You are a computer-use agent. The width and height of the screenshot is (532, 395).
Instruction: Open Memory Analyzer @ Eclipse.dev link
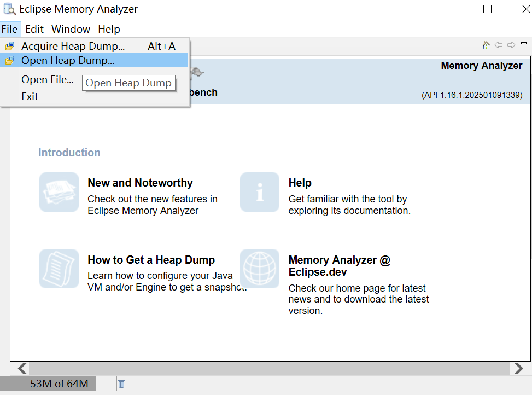click(x=340, y=266)
